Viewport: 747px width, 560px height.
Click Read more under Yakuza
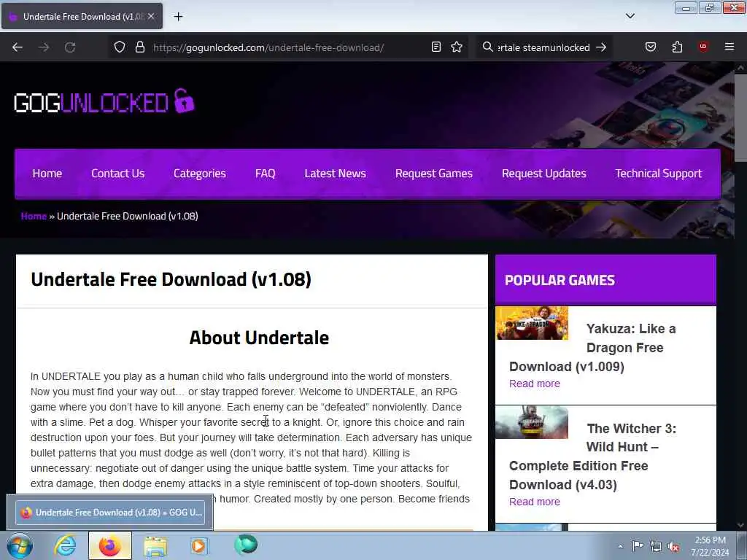tap(535, 384)
